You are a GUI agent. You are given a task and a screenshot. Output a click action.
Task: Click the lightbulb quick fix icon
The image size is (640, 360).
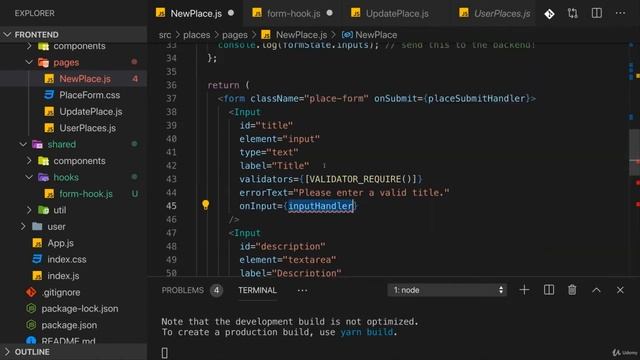(206, 205)
